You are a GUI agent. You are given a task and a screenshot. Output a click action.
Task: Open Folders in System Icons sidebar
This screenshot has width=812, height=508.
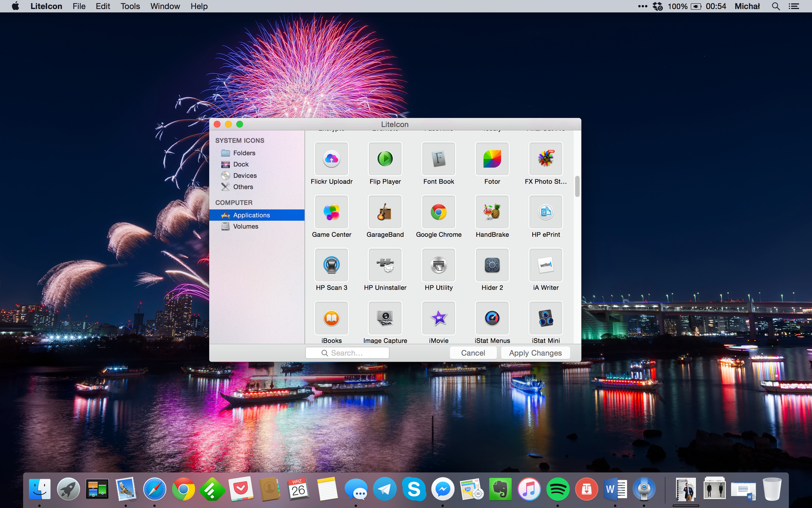click(257, 153)
